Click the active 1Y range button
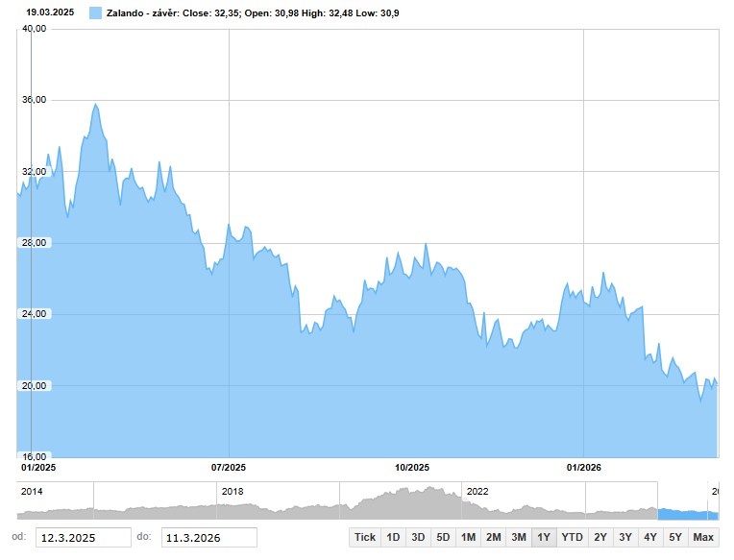This screenshot has height=560, width=734. (x=545, y=537)
